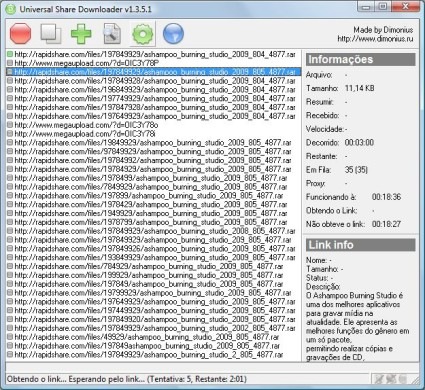Select the files/197649929 2009_805 link row

click(154, 302)
